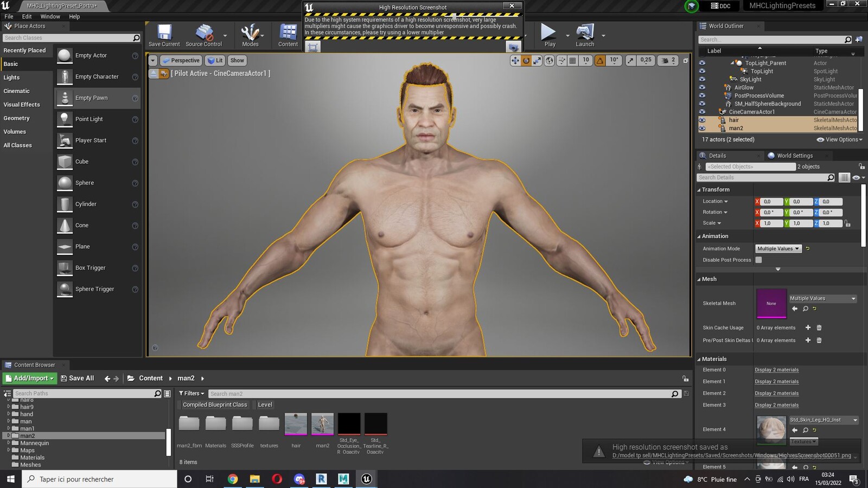Select Empty Character actor entry
Viewport: 868px width, 488px height.
click(x=98, y=77)
